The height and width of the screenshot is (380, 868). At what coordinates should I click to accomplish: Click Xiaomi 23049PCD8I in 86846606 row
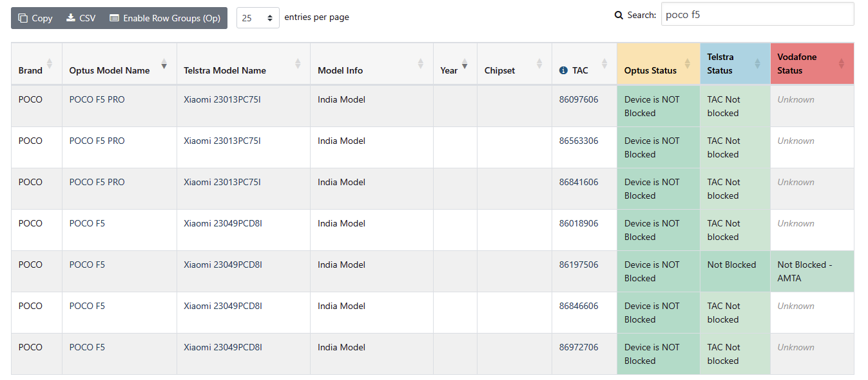(223, 306)
